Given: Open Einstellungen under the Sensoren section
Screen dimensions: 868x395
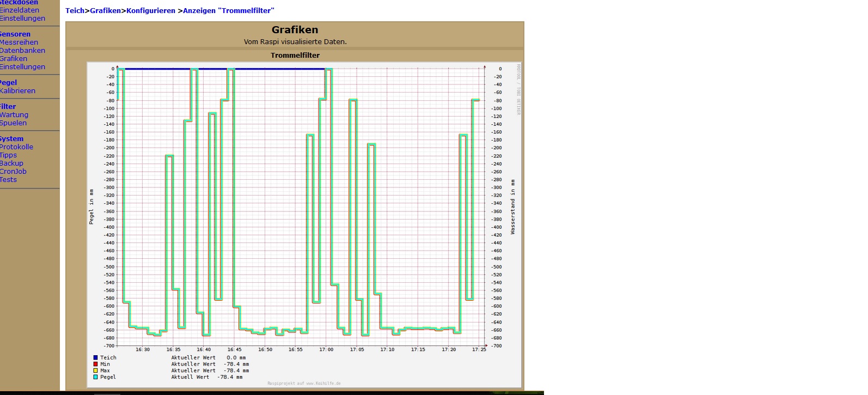Looking at the screenshot, I should [x=22, y=67].
